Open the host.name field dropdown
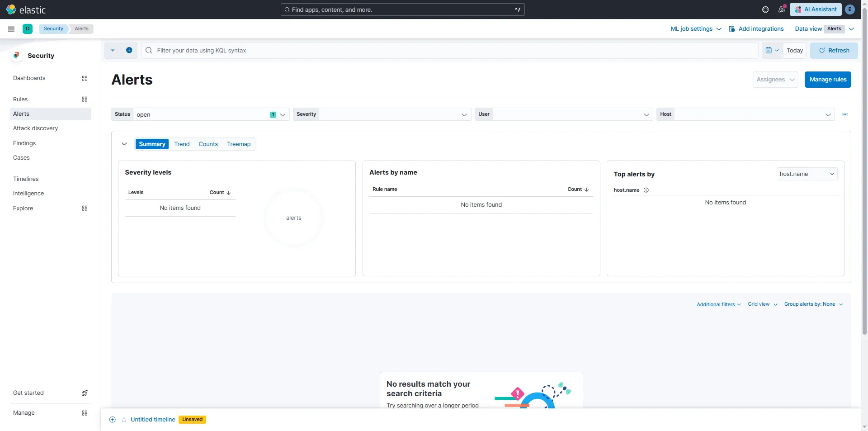 tap(807, 174)
